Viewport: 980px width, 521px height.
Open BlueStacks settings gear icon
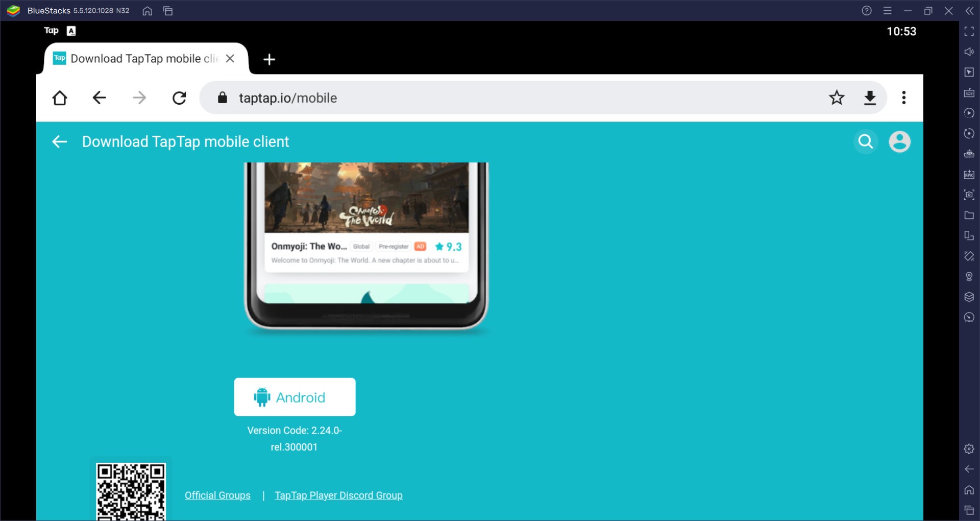pos(969,449)
